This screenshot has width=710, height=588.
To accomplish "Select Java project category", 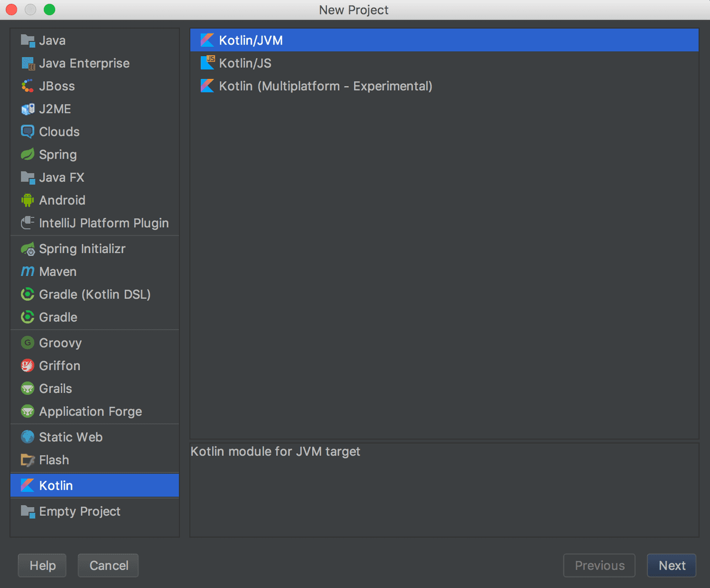I will [x=52, y=40].
